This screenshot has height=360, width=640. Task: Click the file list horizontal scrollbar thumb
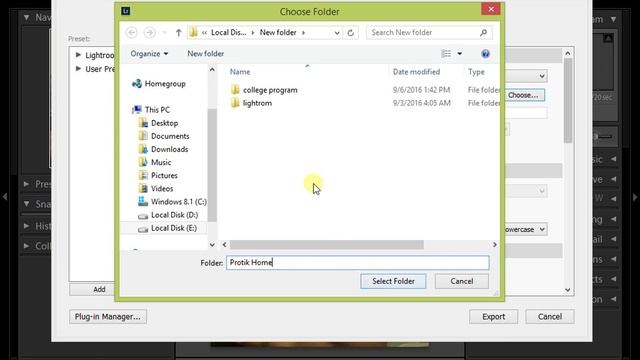(327, 244)
